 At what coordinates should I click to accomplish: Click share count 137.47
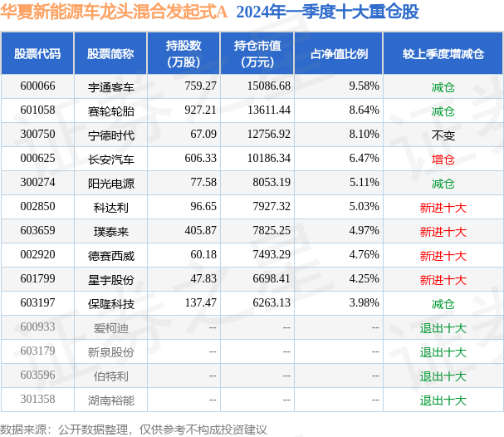[200, 303]
